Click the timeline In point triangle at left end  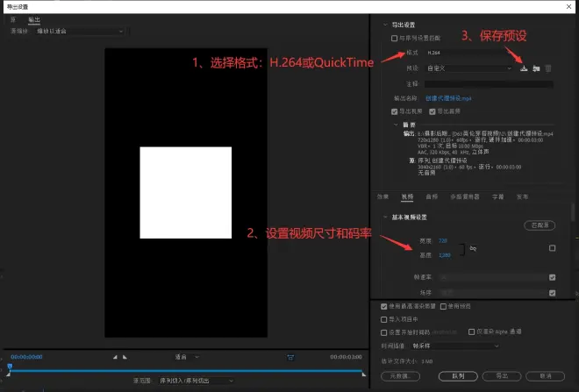[x=8, y=374]
